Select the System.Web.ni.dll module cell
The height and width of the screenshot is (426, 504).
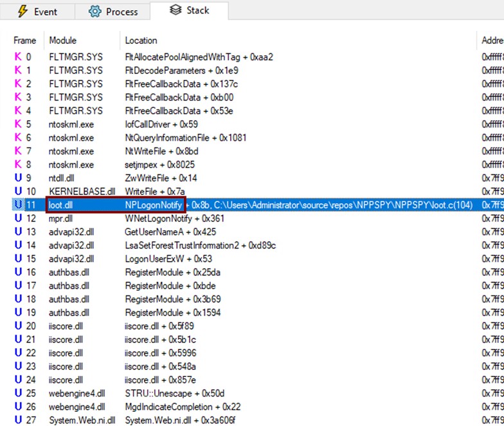click(82, 421)
